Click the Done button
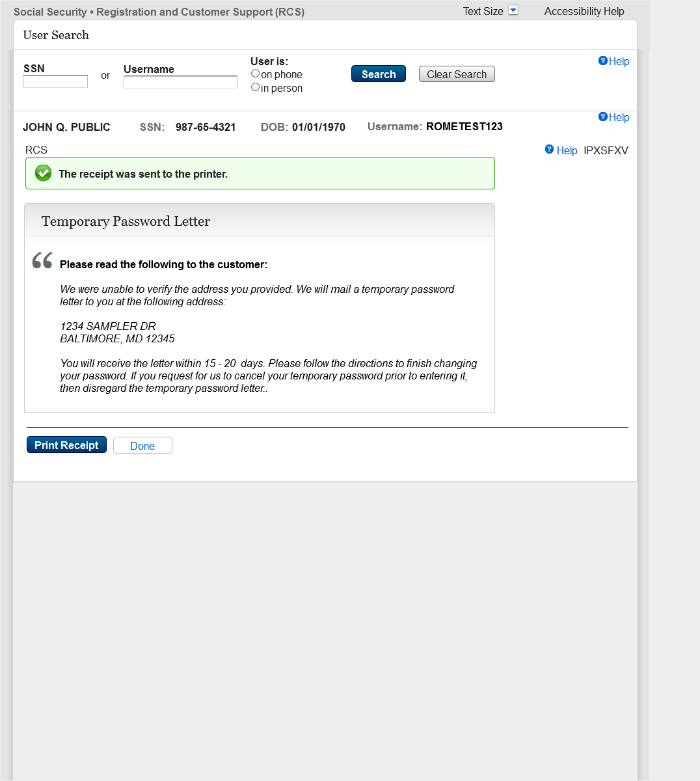Screen dimensions: 700x781 click(x=142, y=445)
